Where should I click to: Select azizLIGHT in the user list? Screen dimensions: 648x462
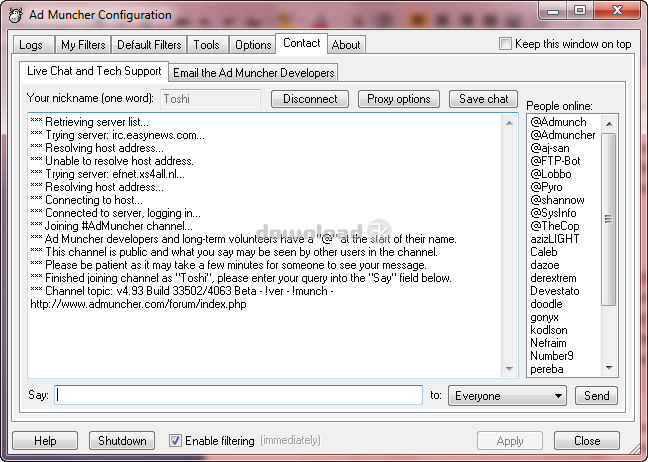click(555, 239)
